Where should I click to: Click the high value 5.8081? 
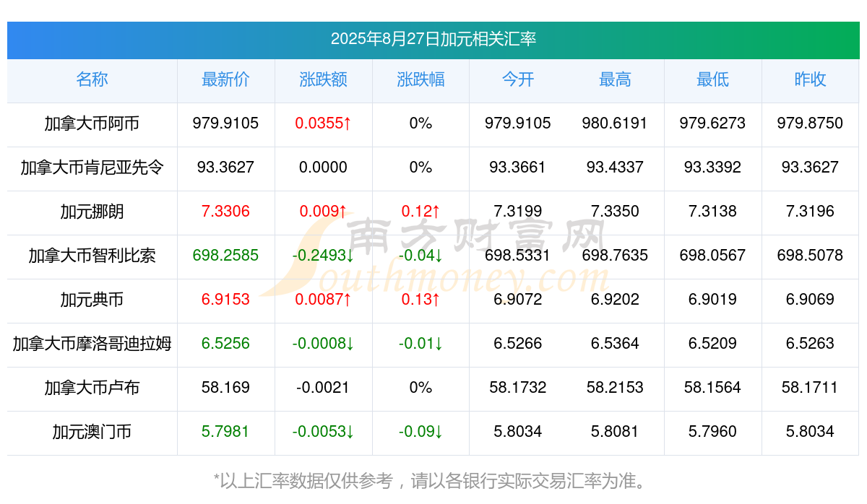click(615, 432)
